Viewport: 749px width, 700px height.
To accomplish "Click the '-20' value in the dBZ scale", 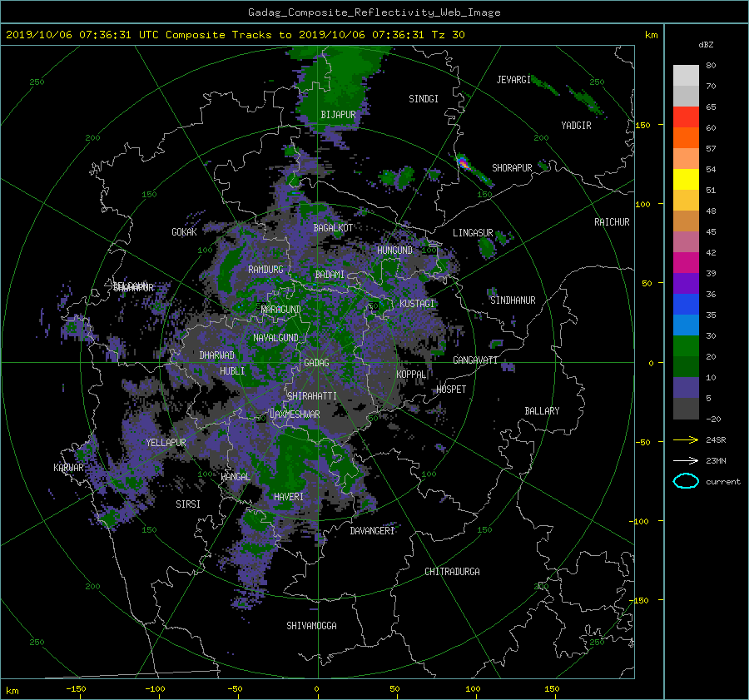I will point(713,419).
